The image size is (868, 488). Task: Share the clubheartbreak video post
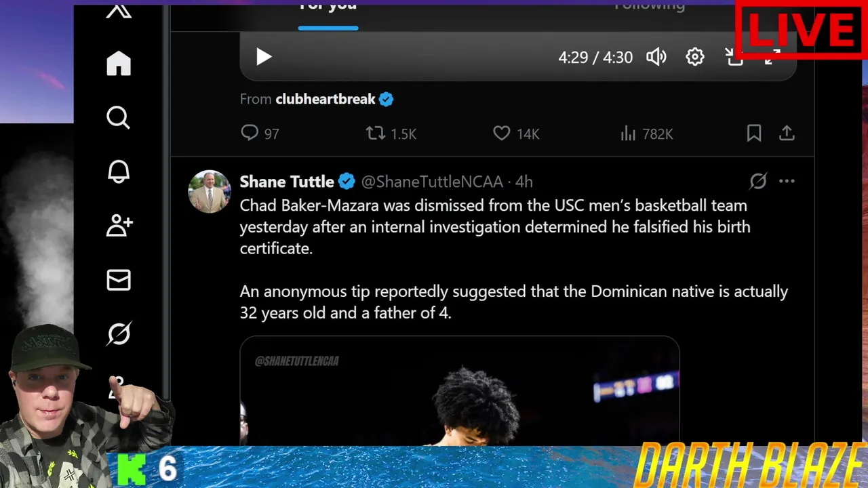click(x=787, y=134)
